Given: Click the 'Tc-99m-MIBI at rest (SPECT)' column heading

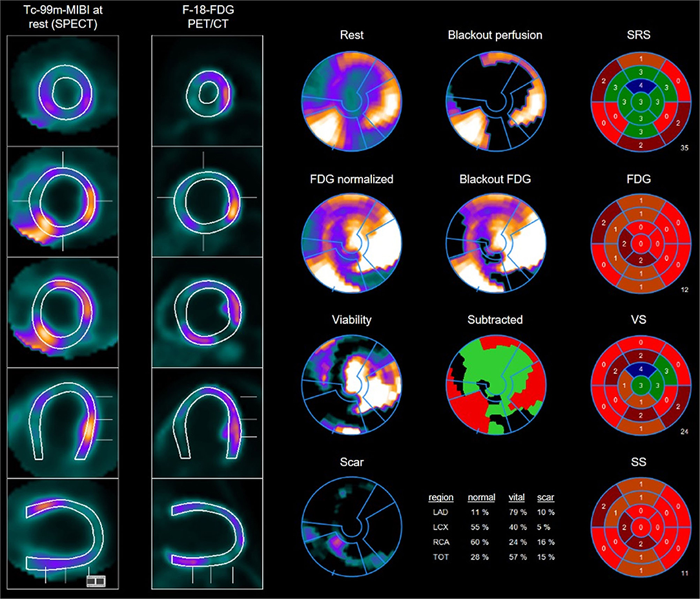Looking at the screenshot, I should [63, 17].
